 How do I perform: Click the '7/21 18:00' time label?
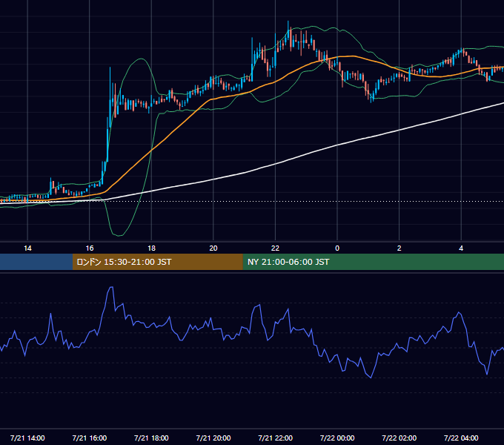(151, 438)
